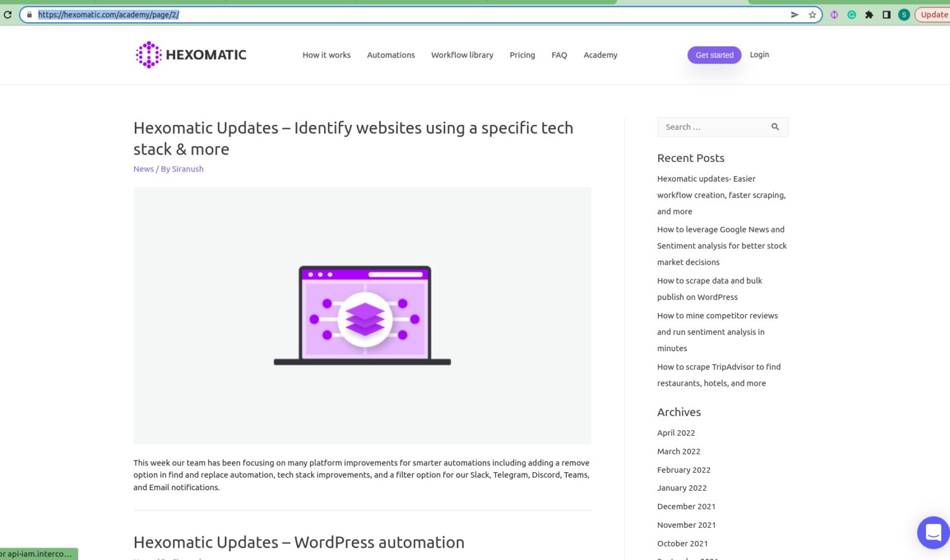Click the share page arrow icon
Viewport: 950px width, 560px height.
(795, 15)
